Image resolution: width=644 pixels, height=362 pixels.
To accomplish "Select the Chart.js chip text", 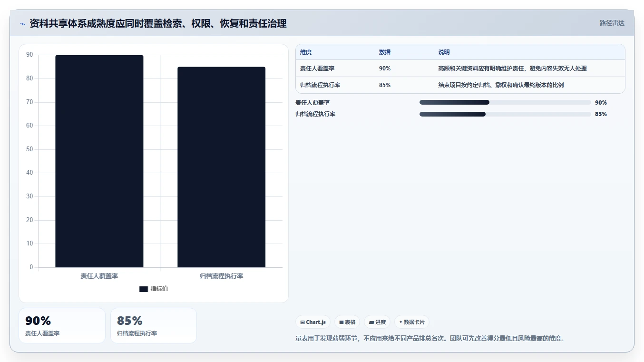I will [316, 322].
